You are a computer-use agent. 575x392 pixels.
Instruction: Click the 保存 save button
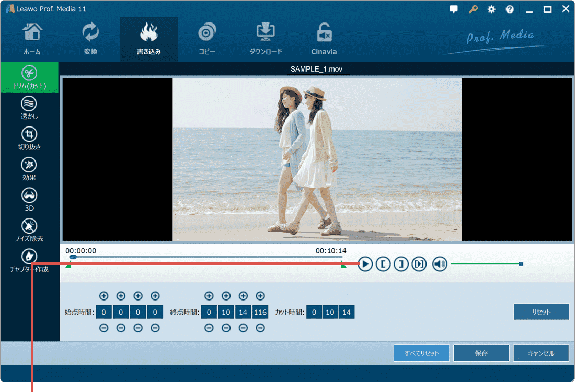tap(481, 353)
